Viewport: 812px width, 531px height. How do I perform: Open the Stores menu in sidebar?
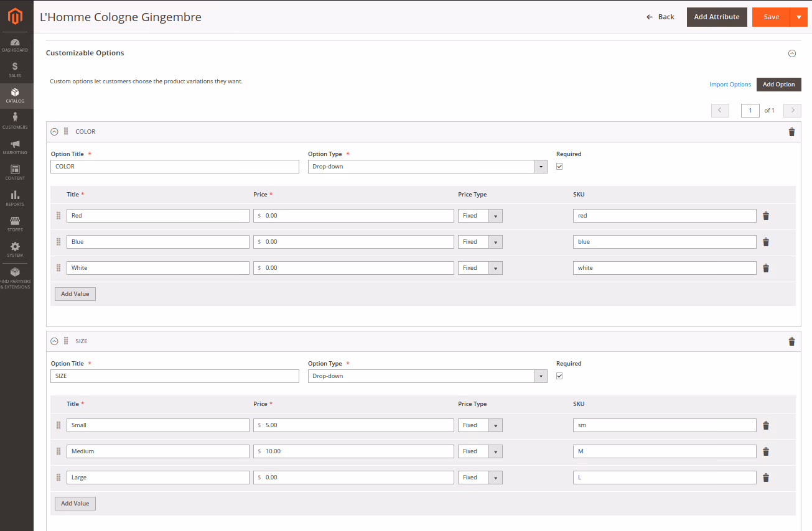tap(16, 224)
